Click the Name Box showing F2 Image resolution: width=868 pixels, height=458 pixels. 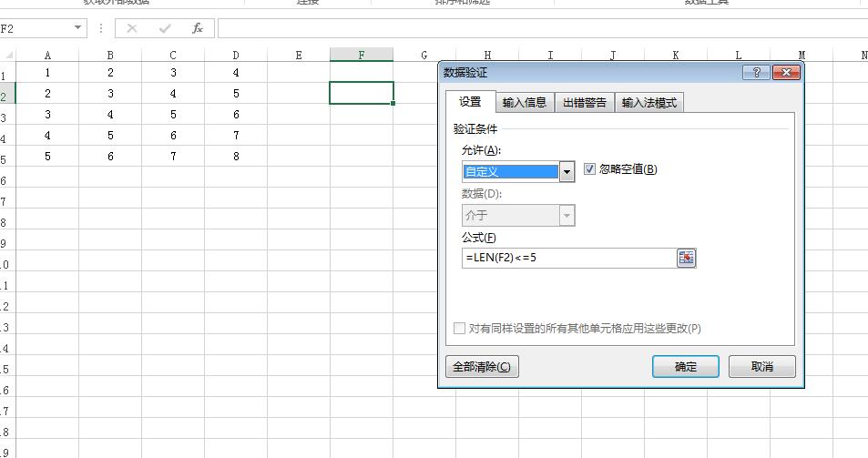36,28
